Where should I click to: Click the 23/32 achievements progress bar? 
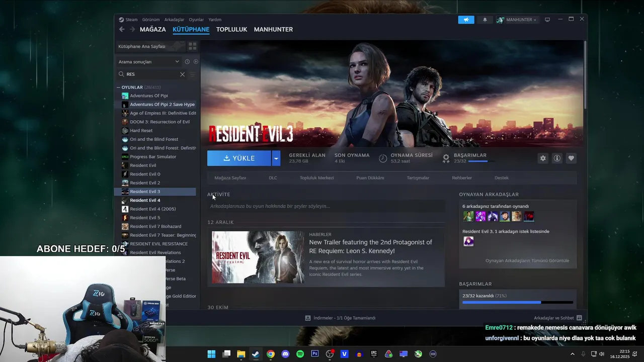pos(518,302)
